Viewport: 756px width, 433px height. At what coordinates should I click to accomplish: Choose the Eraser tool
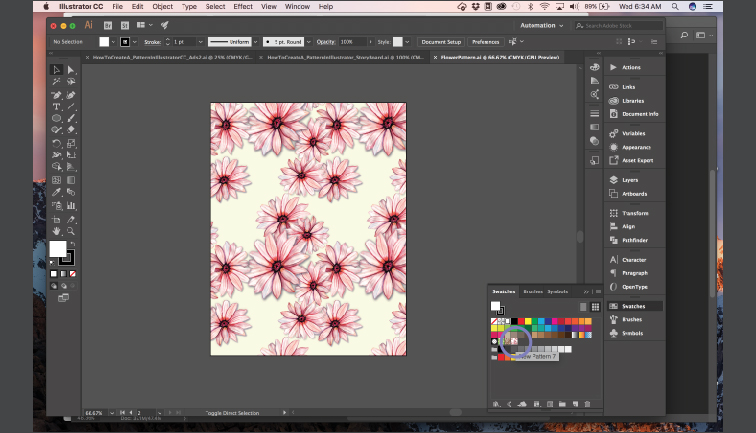pos(71,130)
